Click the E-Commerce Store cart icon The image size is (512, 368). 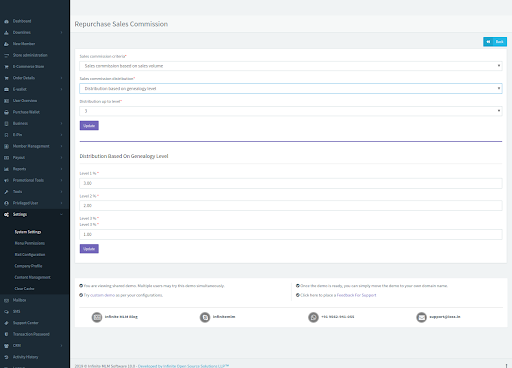point(6,67)
